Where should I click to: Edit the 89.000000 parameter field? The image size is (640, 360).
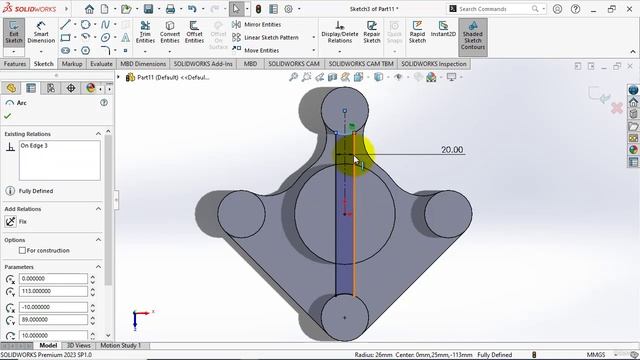click(53, 320)
